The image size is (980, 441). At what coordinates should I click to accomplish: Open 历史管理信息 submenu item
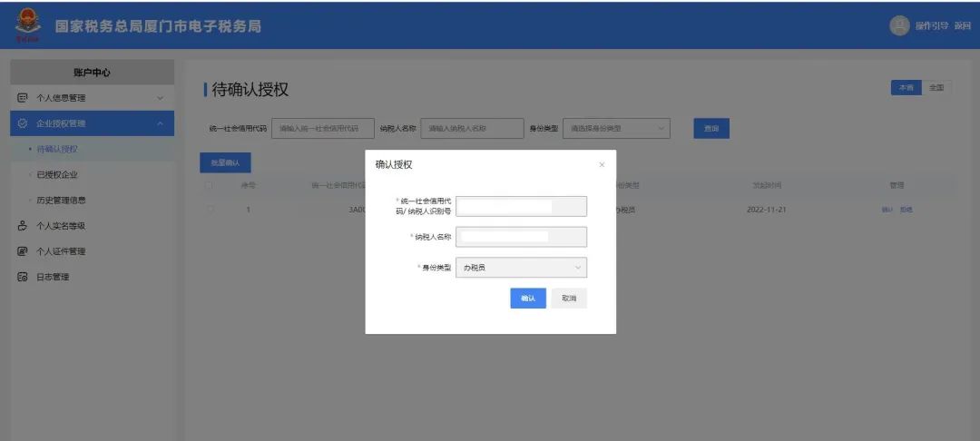62,201
